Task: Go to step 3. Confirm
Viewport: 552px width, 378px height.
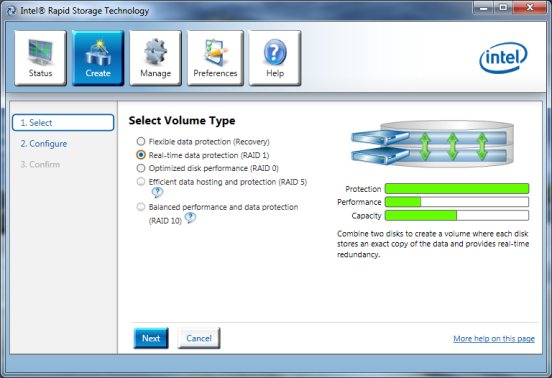Action: 40,164
